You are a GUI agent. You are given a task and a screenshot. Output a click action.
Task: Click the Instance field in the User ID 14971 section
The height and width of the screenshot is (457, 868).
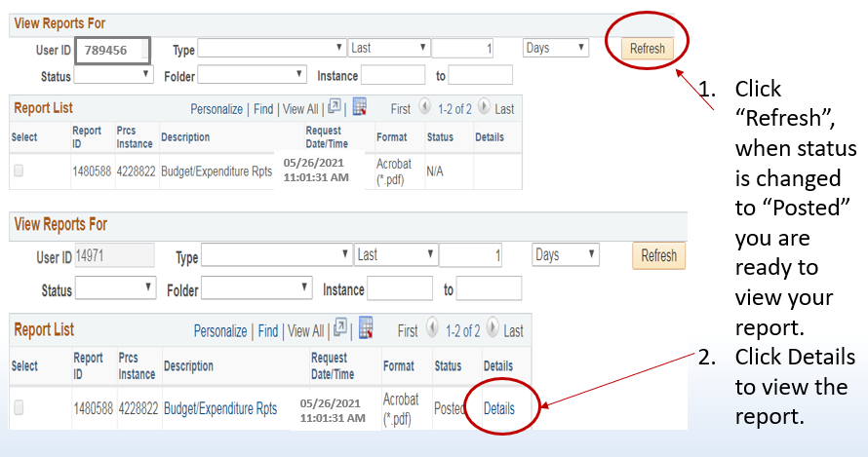(400, 288)
